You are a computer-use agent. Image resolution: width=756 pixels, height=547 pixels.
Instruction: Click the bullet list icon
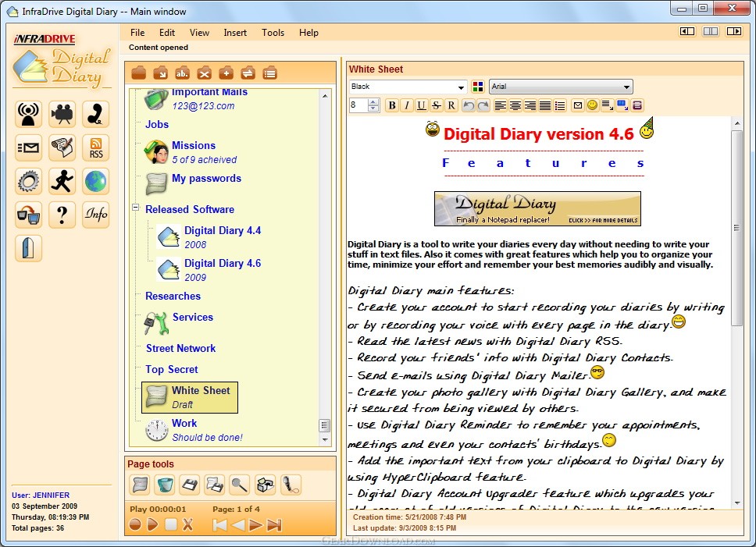(x=560, y=105)
